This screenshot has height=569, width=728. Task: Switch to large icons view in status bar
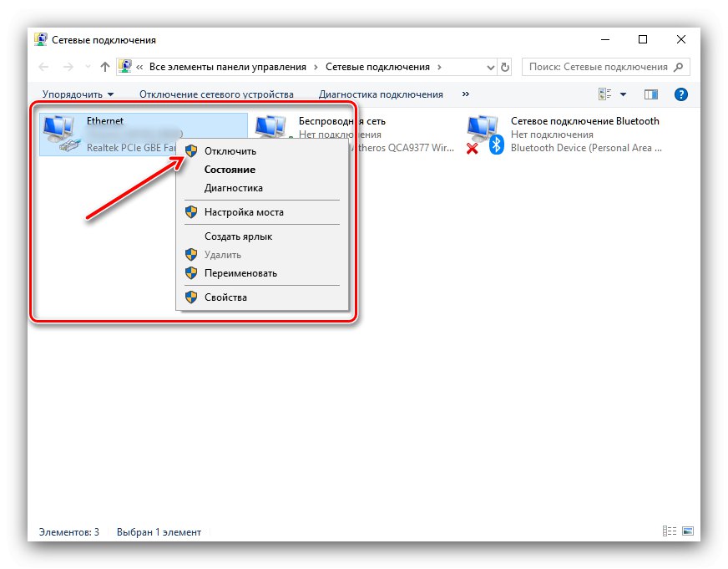pyautogui.click(x=688, y=531)
